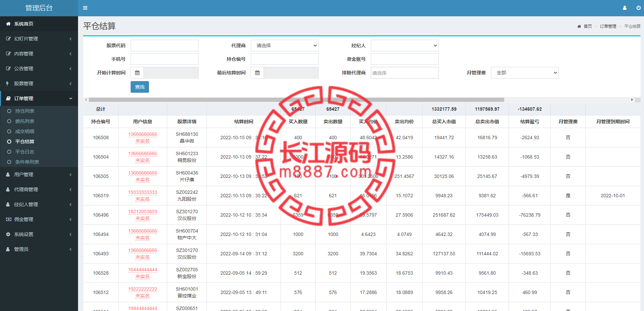Open 管理员 menu item
644x311 pixels.
[x=39, y=249]
